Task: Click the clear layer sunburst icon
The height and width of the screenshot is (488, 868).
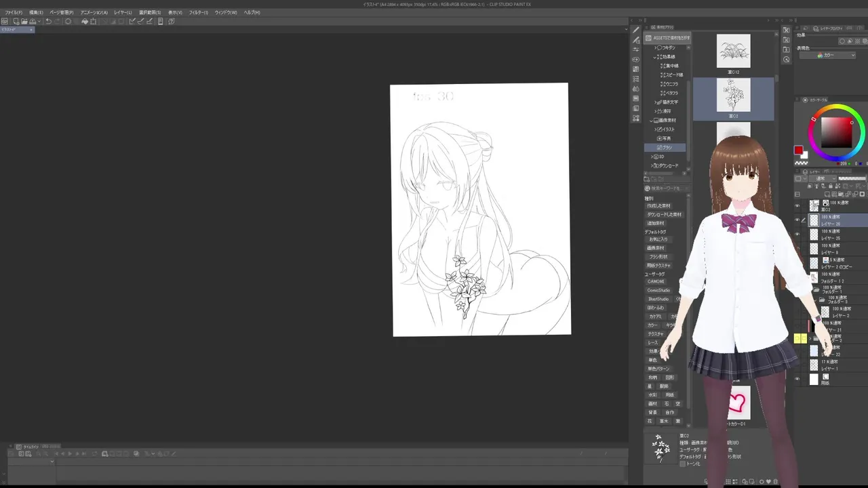Action: coord(68,22)
